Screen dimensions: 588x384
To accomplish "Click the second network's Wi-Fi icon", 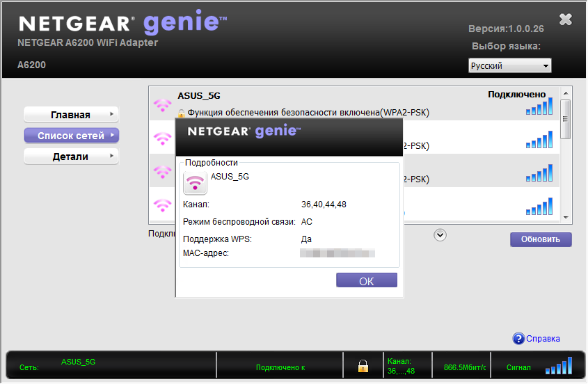I will 162,138.
